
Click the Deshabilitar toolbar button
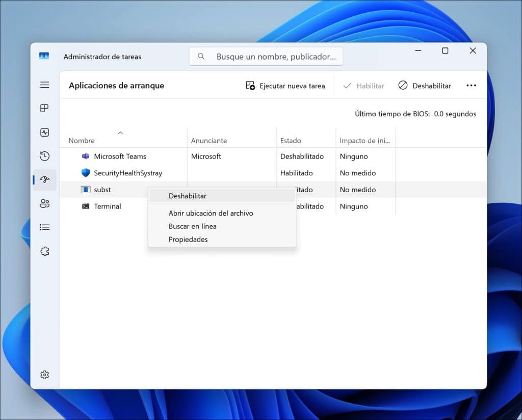pyautogui.click(x=425, y=86)
